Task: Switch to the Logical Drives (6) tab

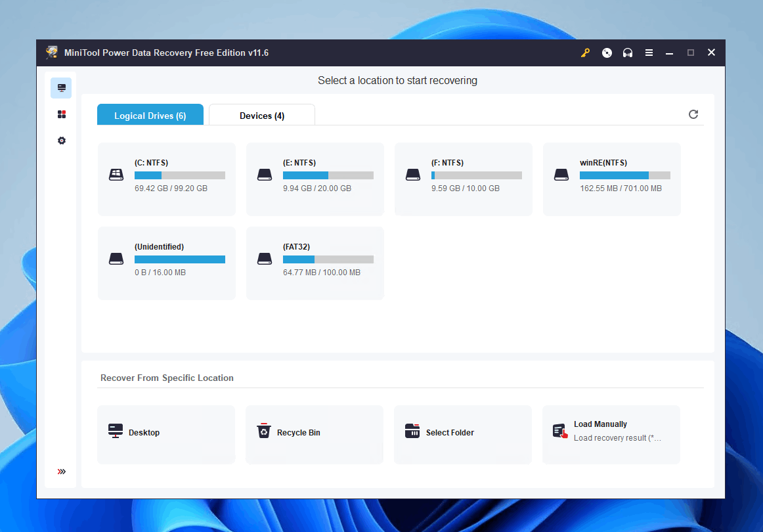Action: [x=150, y=115]
